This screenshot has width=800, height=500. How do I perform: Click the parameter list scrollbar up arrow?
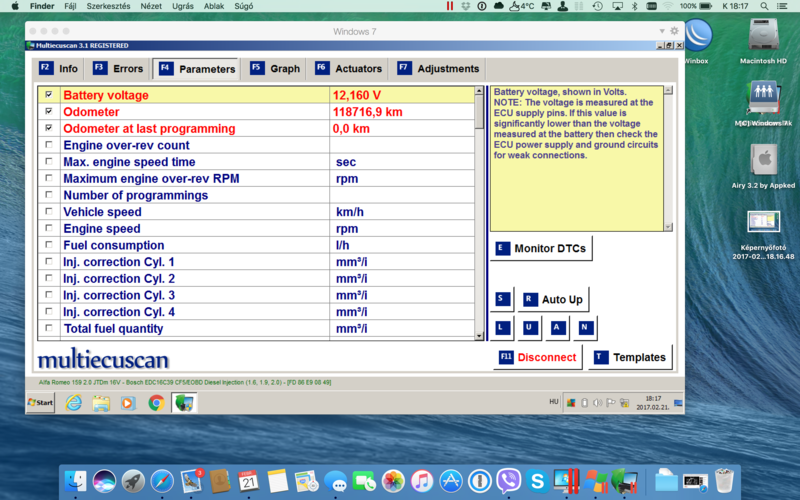pyautogui.click(x=479, y=90)
